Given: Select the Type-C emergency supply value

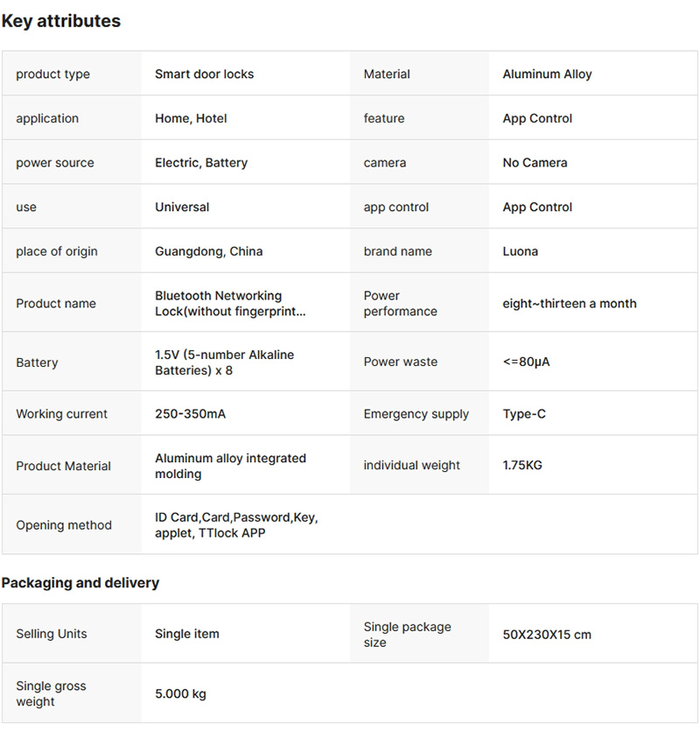Looking at the screenshot, I should click(x=524, y=414).
